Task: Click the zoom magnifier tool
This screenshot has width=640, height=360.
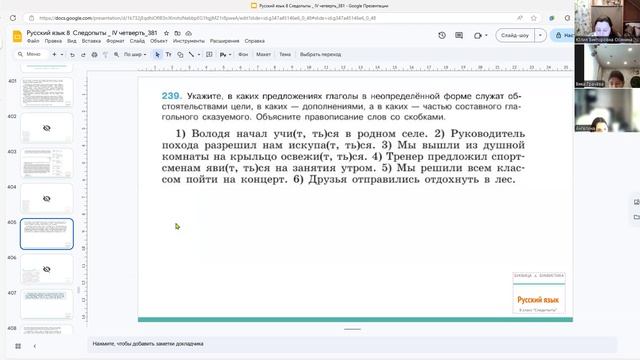Action: (x=116, y=54)
